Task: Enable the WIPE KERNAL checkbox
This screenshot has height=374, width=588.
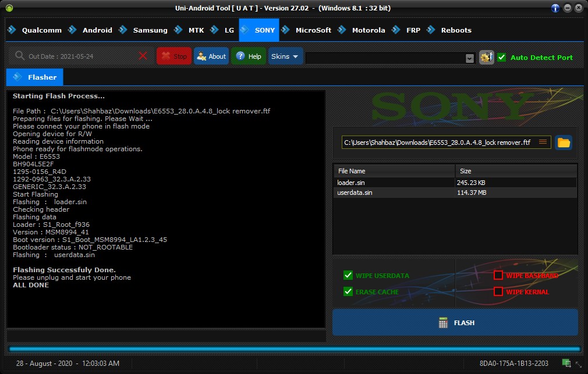Action: coord(498,291)
